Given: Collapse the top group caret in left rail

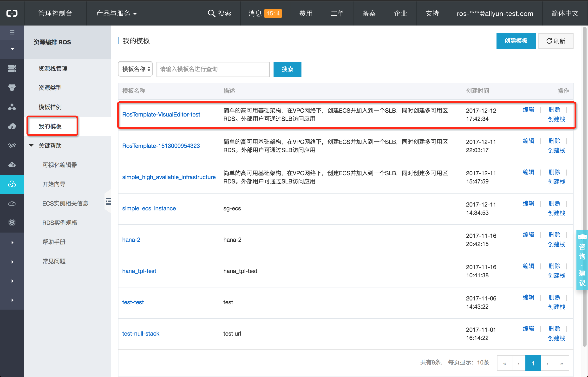Looking at the screenshot, I should click(12, 49).
